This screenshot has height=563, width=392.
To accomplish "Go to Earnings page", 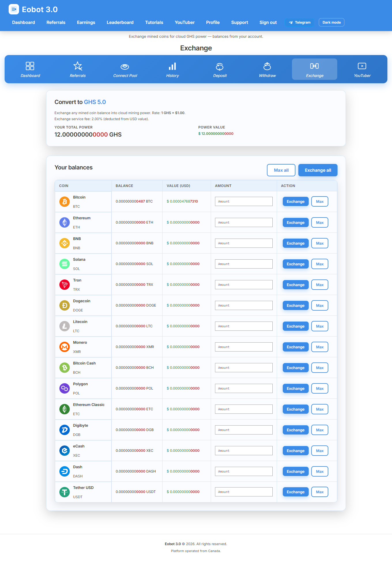I will [86, 22].
